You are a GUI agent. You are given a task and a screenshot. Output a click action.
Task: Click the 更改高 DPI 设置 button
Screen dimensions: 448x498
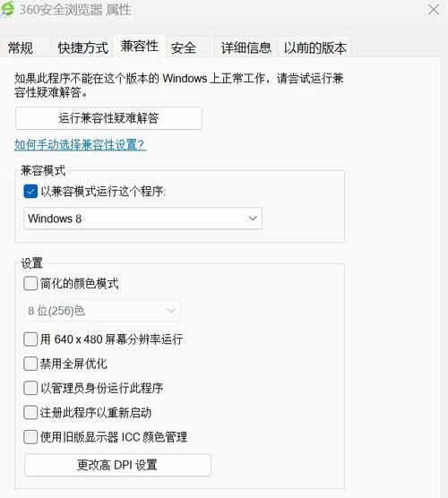[117, 465]
